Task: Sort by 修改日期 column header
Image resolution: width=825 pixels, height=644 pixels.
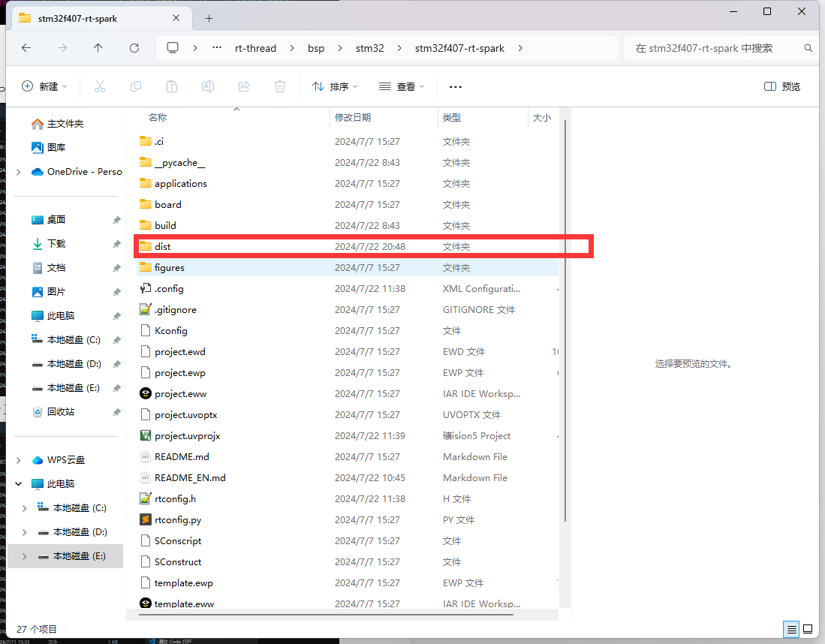Action: [384, 117]
